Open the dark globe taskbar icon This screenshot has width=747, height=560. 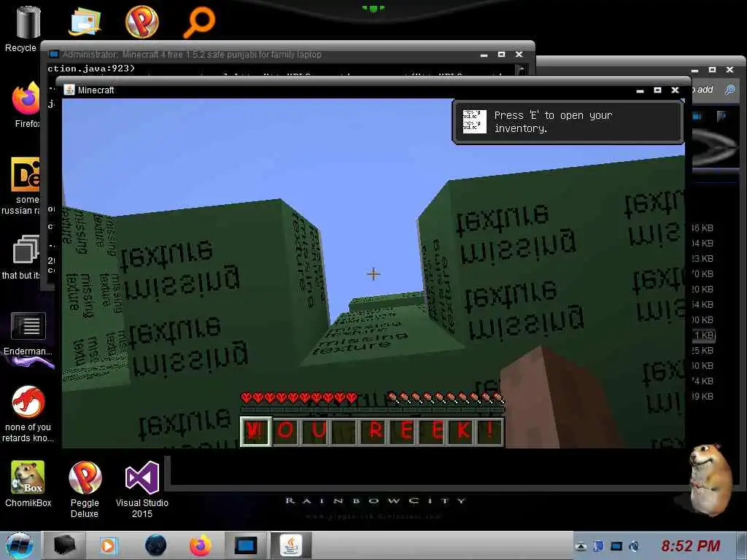point(155,545)
